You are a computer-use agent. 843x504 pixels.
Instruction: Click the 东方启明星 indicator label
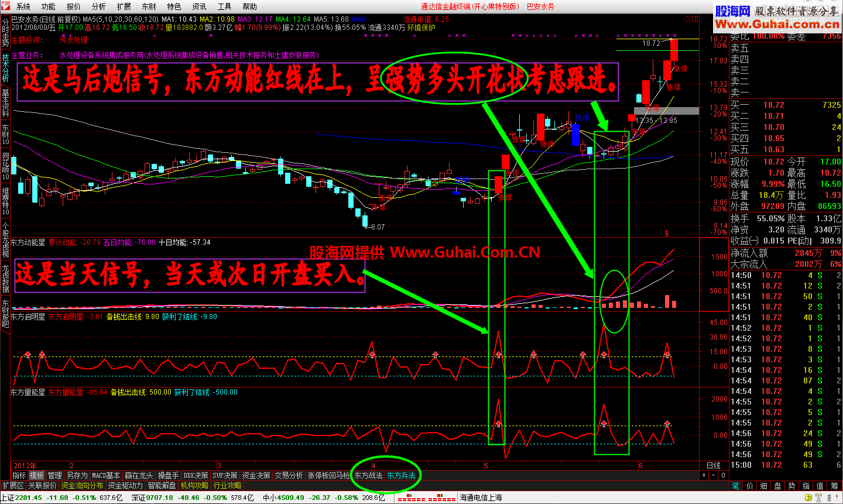coord(28,317)
